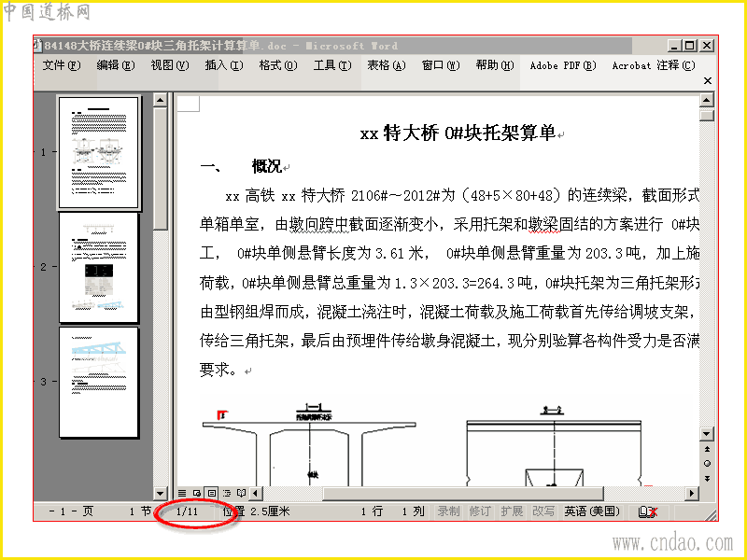Open Reading Layout view icon
747x560 pixels.
click(241, 493)
